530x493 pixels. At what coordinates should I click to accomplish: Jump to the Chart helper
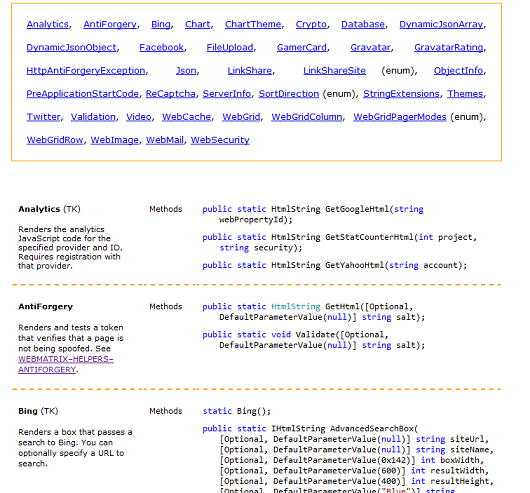[x=198, y=24]
